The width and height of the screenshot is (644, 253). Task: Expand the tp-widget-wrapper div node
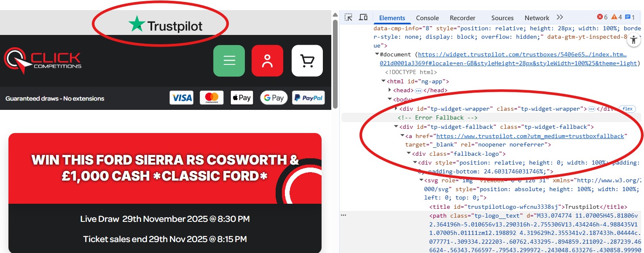click(x=396, y=109)
